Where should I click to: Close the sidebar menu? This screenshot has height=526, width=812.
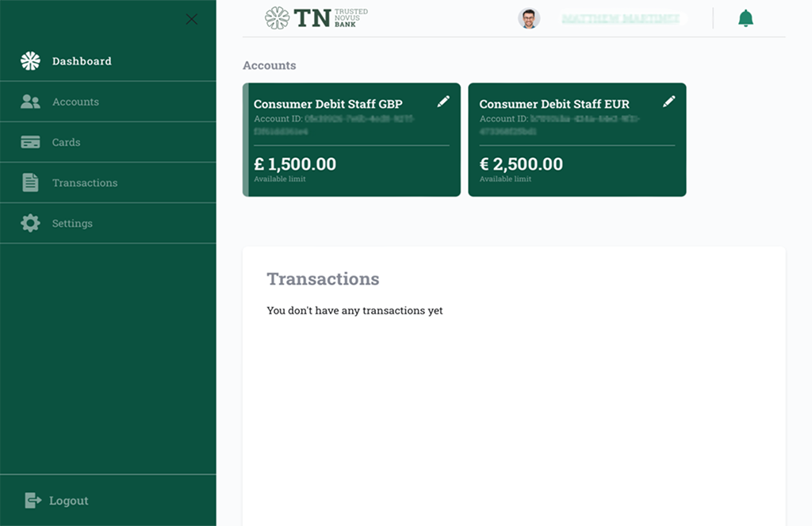[191, 19]
